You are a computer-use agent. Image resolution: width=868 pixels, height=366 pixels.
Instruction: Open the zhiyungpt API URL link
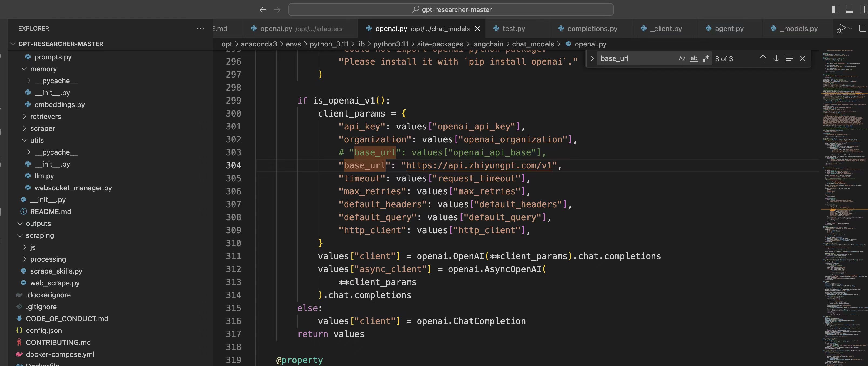[x=479, y=165]
